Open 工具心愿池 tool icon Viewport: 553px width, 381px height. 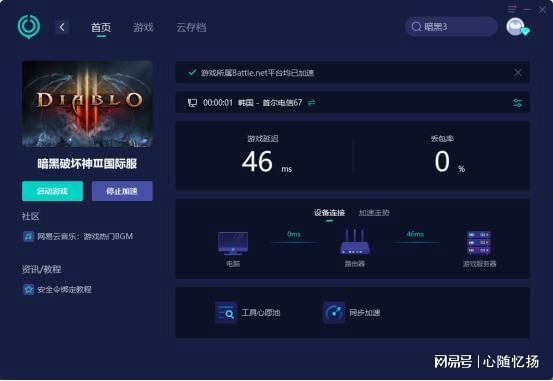click(226, 313)
